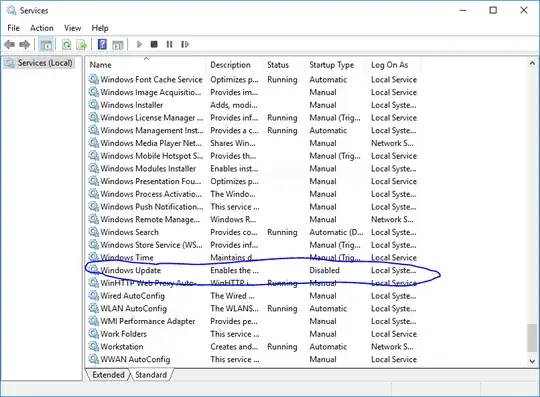
Task: Open the Help toolbar icon
Action: pyautogui.click(x=102, y=44)
